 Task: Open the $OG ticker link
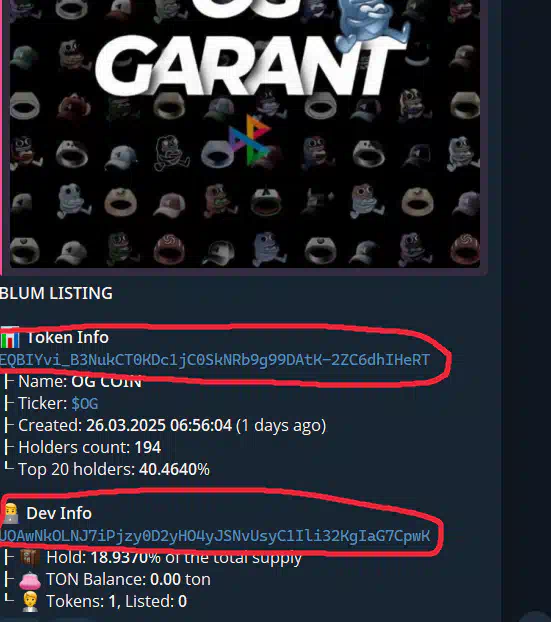(x=84, y=403)
